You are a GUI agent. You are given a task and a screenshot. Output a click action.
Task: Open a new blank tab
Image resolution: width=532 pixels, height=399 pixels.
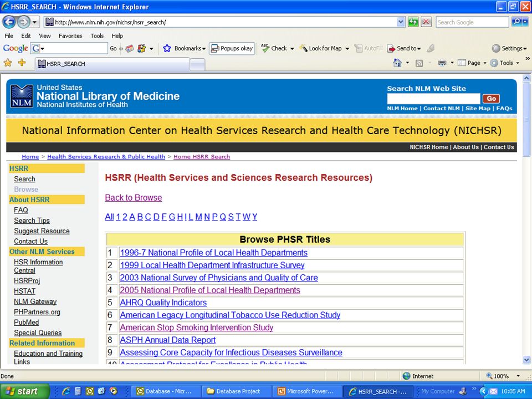click(x=197, y=64)
